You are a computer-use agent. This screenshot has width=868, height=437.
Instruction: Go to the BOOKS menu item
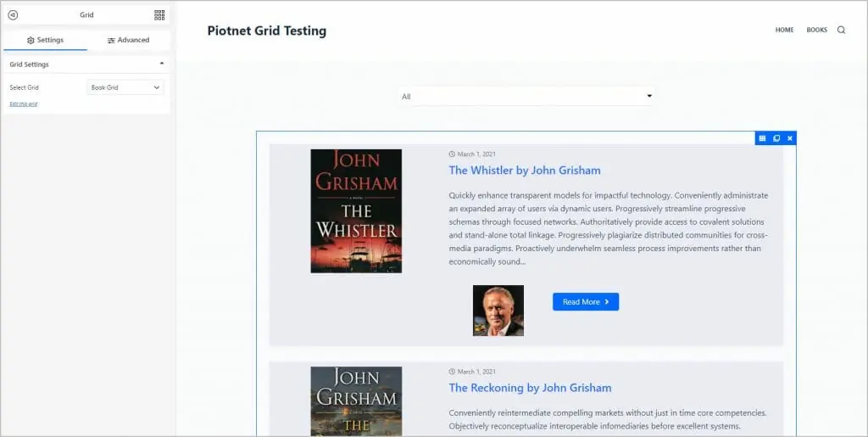tap(816, 30)
